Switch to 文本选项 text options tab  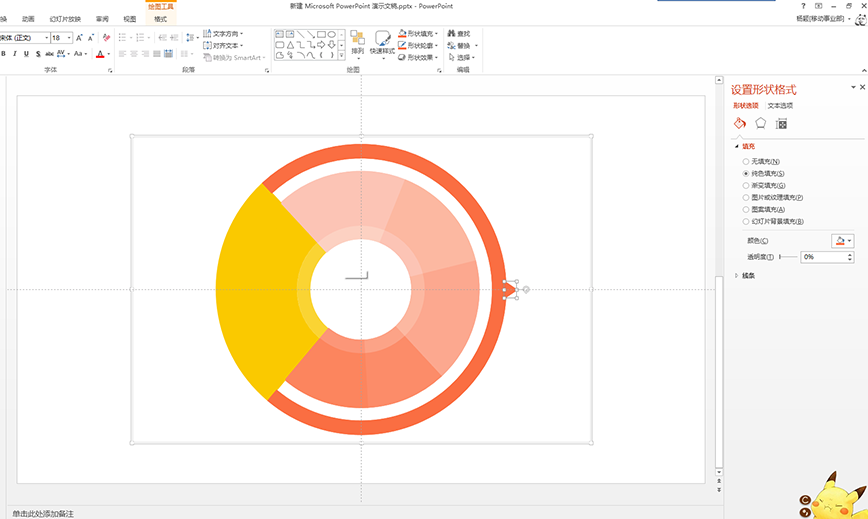click(780, 106)
